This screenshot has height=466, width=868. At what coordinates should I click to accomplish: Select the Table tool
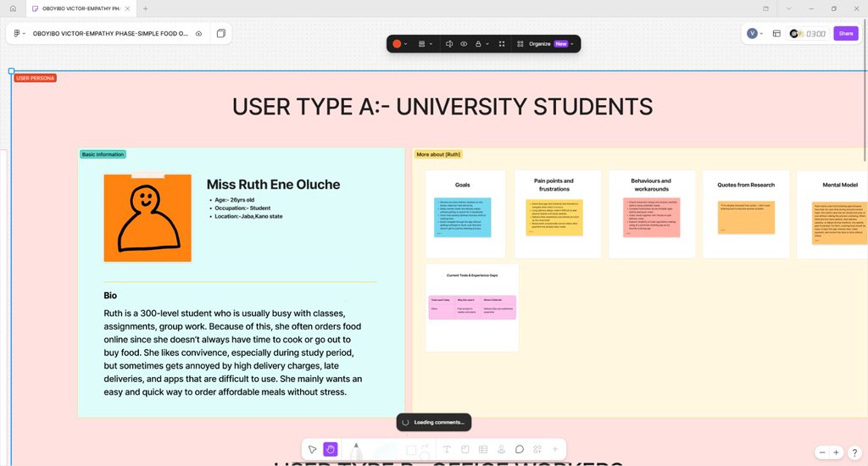(482, 449)
